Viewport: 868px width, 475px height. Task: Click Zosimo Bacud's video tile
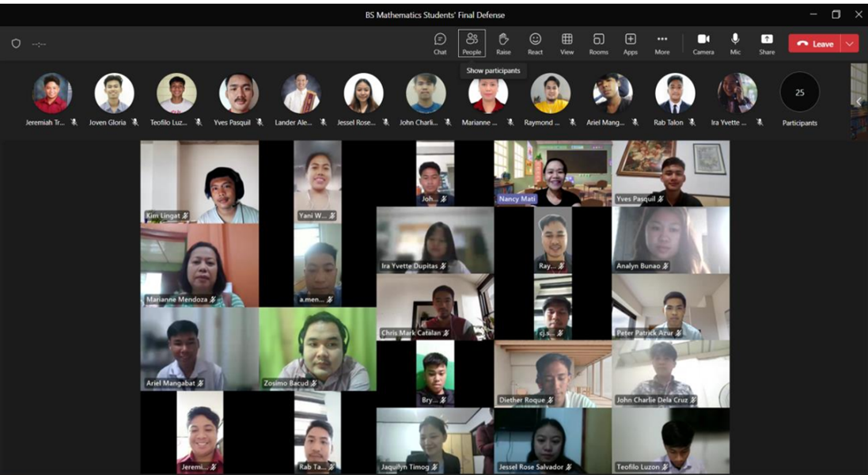(x=318, y=348)
